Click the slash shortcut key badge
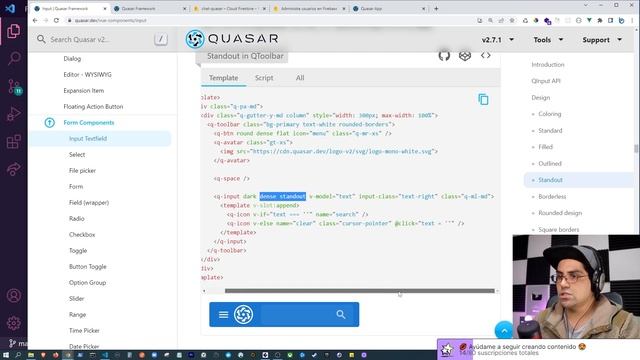Screen dimensions: 640x360 (161, 39)
